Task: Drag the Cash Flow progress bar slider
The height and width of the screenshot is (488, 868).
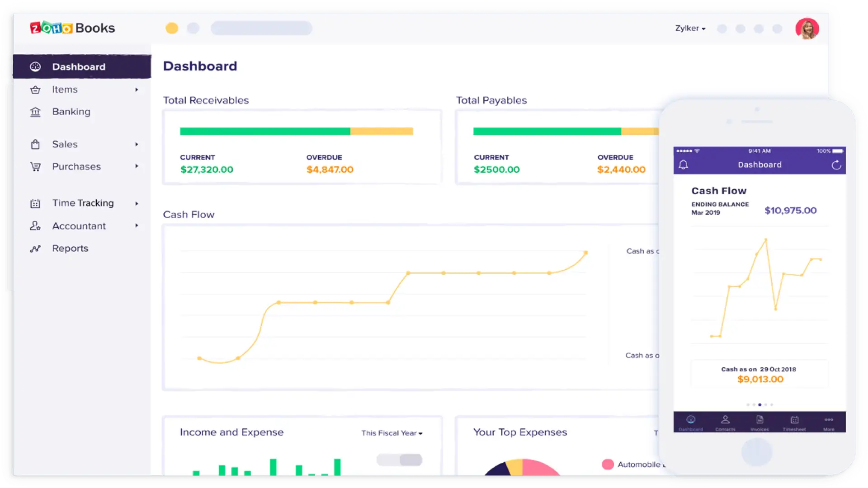Action: (759, 404)
